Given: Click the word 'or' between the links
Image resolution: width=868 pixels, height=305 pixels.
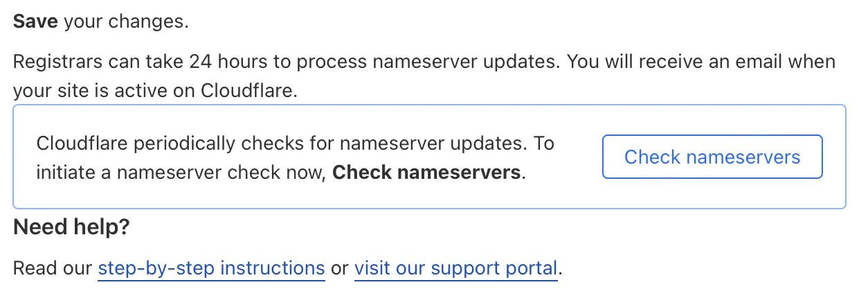Looking at the screenshot, I should (339, 268).
